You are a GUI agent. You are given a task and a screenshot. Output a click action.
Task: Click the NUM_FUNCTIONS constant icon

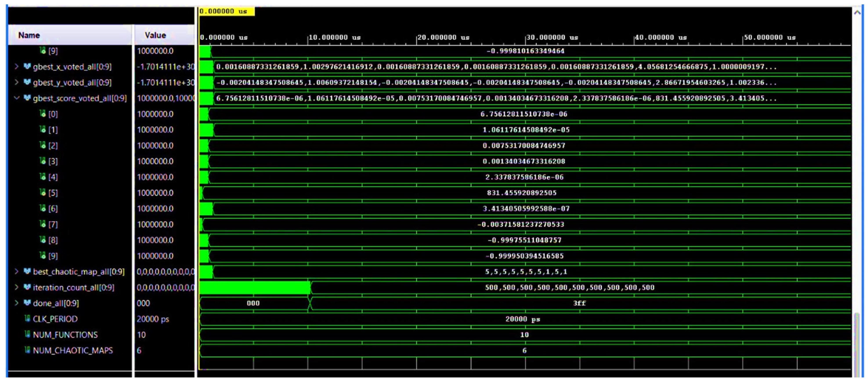(27, 335)
